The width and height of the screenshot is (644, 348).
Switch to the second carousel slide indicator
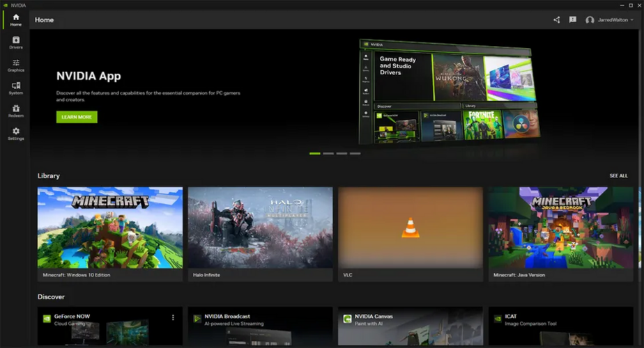pyautogui.click(x=328, y=153)
